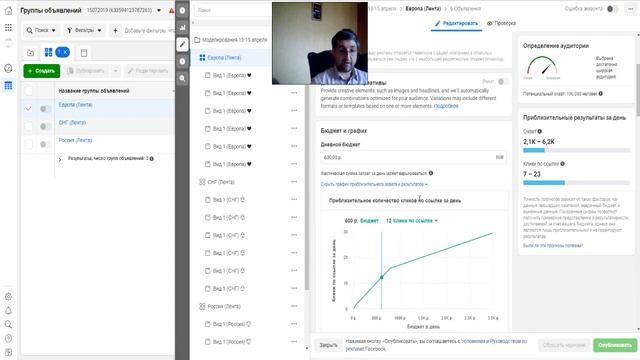This screenshot has width=640, height=360.
Task: Tick the select-all checkbox in table header
Action: pyautogui.click(x=29, y=91)
